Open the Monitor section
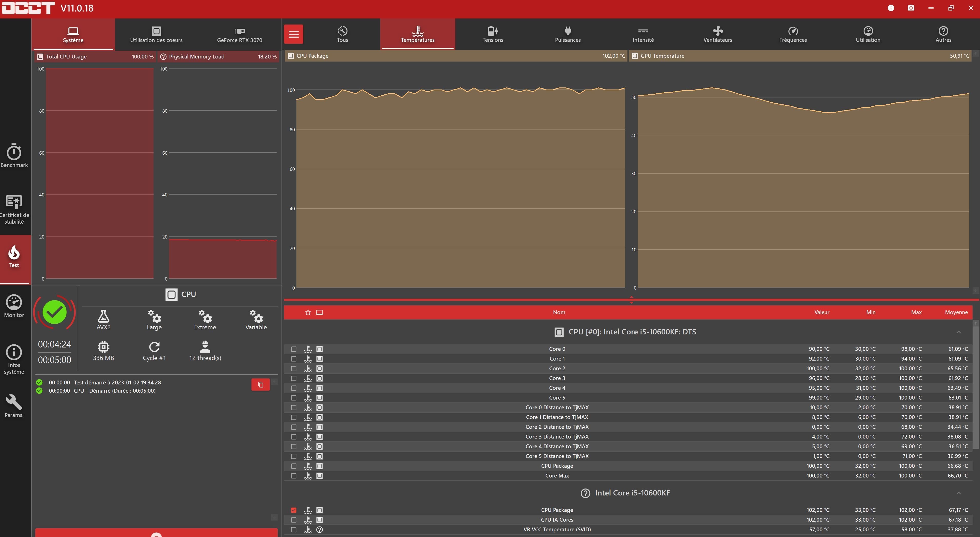The width and height of the screenshot is (980, 537). tap(14, 306)
